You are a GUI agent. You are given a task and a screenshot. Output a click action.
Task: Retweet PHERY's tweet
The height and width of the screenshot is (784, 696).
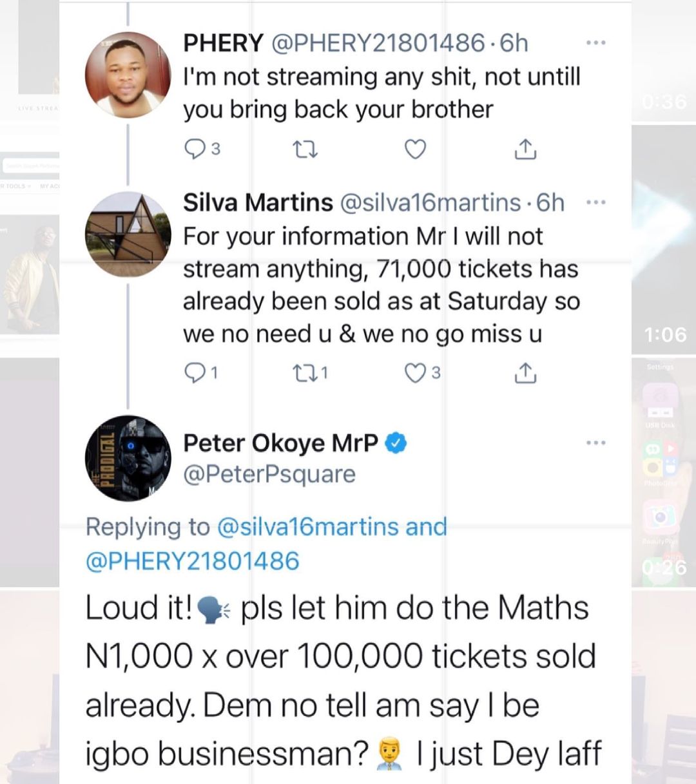click(x=305, y=149)
